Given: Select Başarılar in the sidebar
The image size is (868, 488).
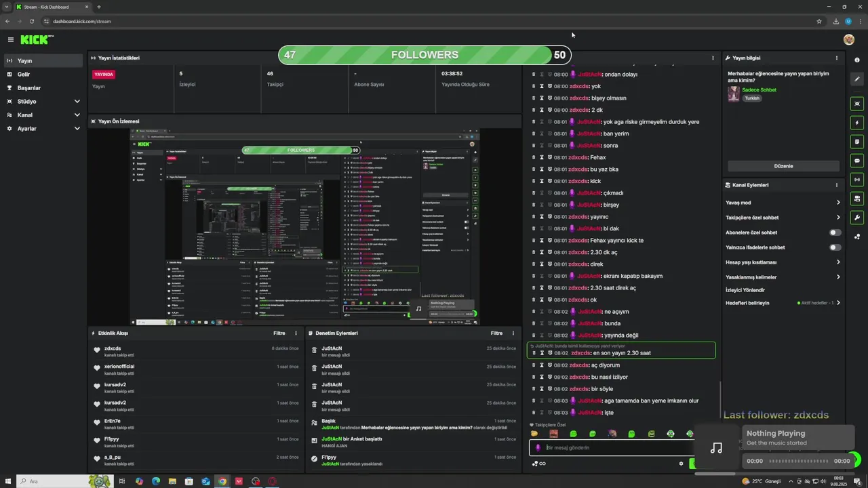Looking at the screenshot, I should pos(43,87).
